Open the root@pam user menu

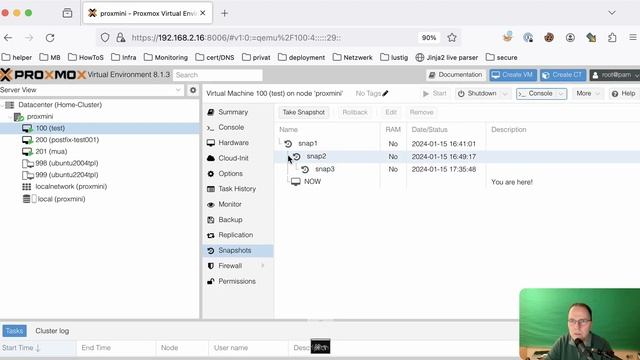(615, 75)
